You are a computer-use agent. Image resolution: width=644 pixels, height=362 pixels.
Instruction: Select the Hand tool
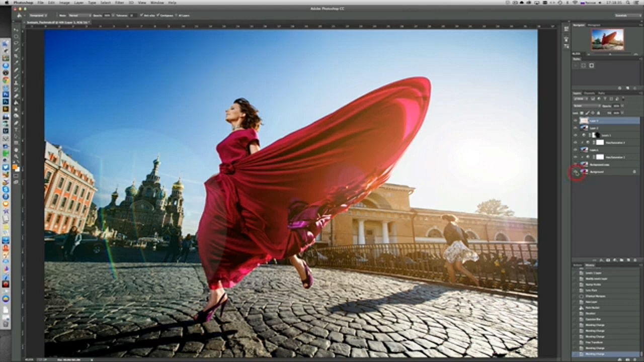[17, 149]
